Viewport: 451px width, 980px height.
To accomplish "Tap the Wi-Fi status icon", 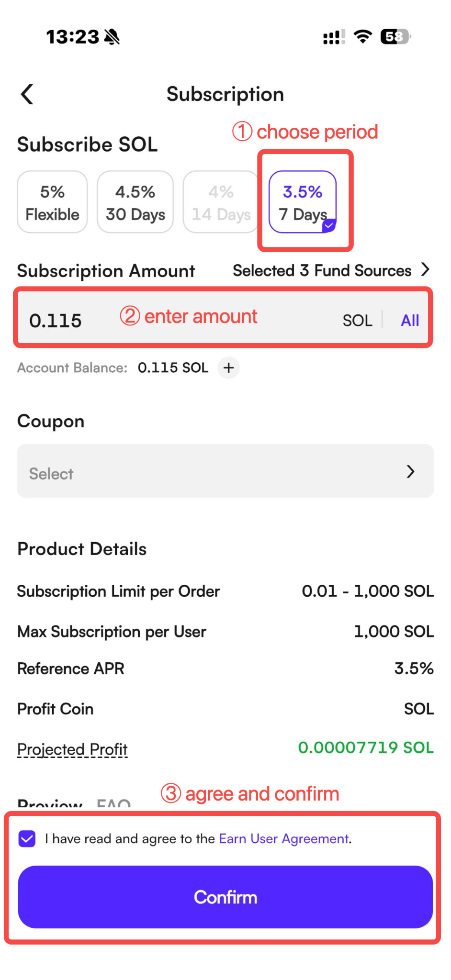I will click(x=363, y=36).
